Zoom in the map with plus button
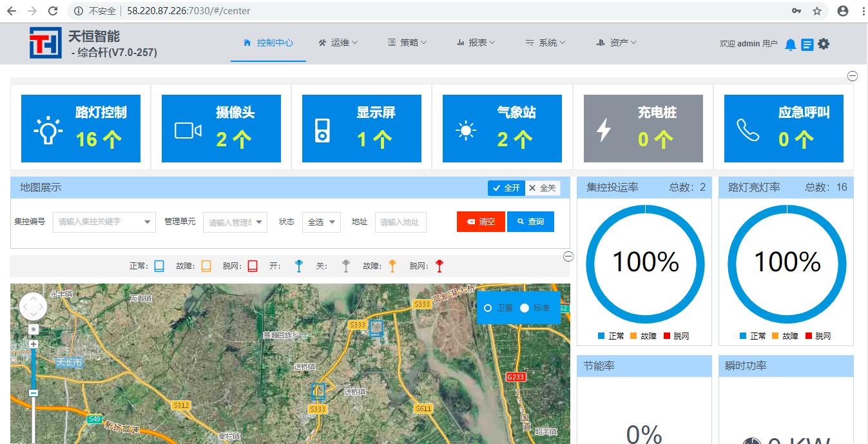Image resolution: width=868 pixels, height=444 pixels. point(34,344)
